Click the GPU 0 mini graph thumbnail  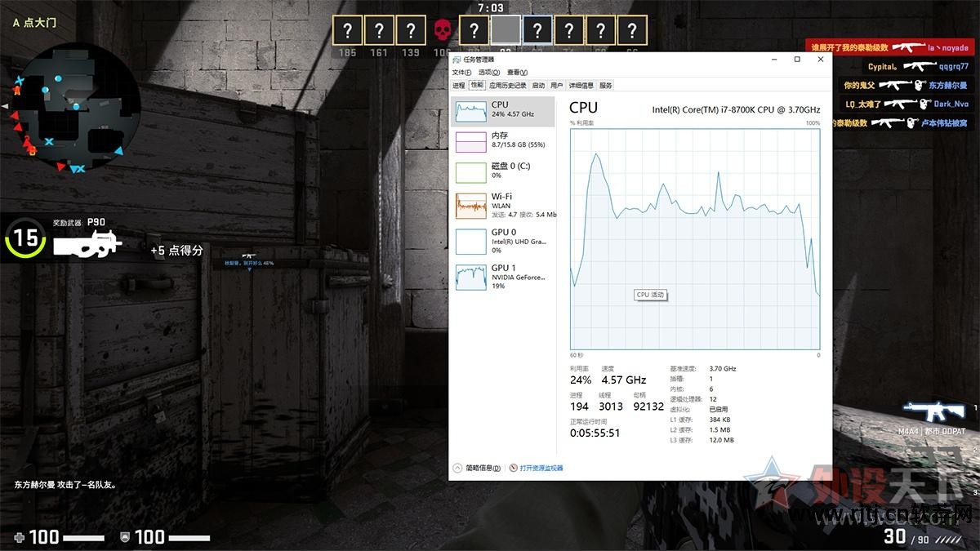pos(470,241)
